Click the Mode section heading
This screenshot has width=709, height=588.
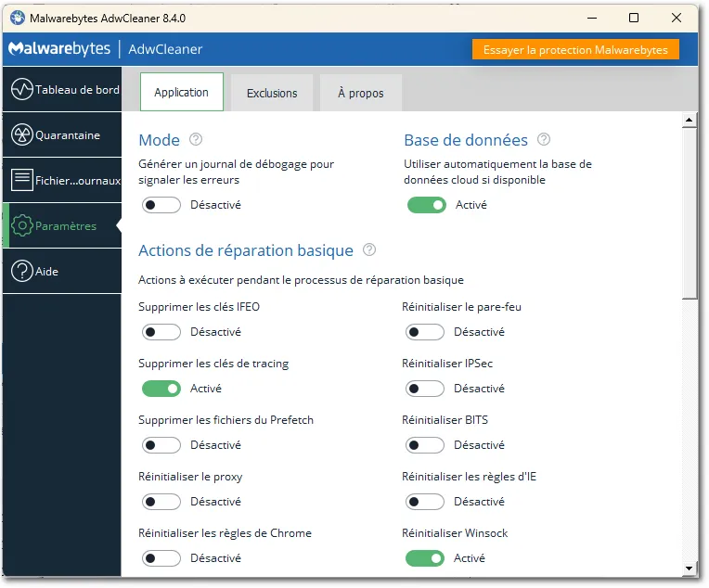pyautogui.click(x=160, y=140)
